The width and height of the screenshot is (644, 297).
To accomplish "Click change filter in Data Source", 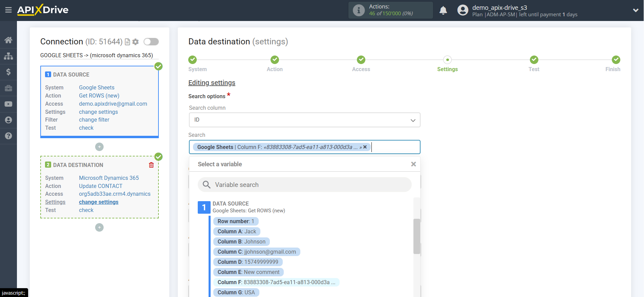I will 94,120.
